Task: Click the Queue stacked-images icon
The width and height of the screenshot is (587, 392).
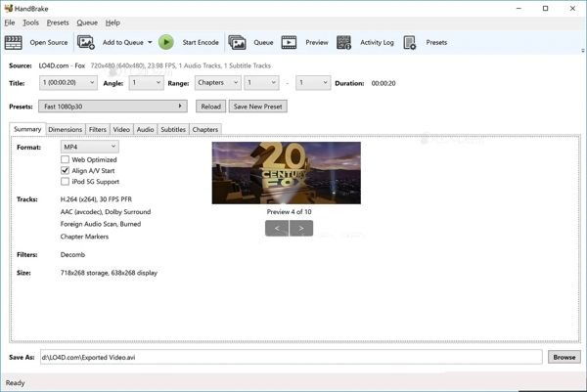Action: click(x=237, y=43)
